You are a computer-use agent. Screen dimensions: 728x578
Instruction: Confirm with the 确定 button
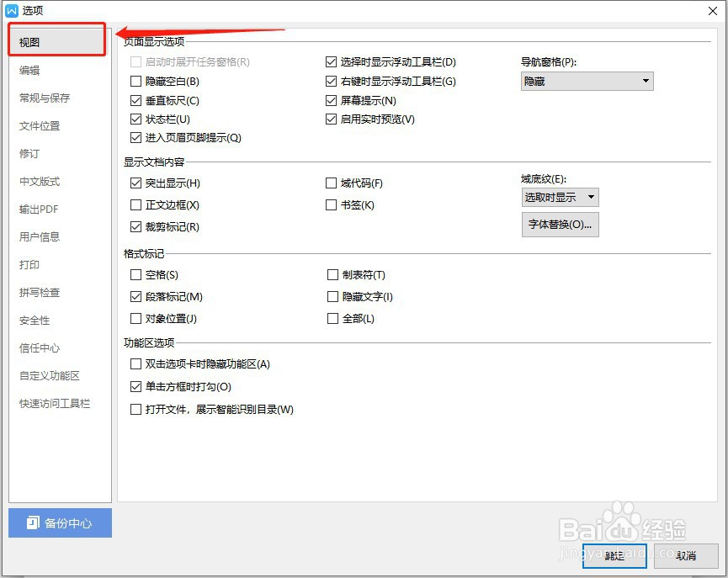click(x=614, y=556)
